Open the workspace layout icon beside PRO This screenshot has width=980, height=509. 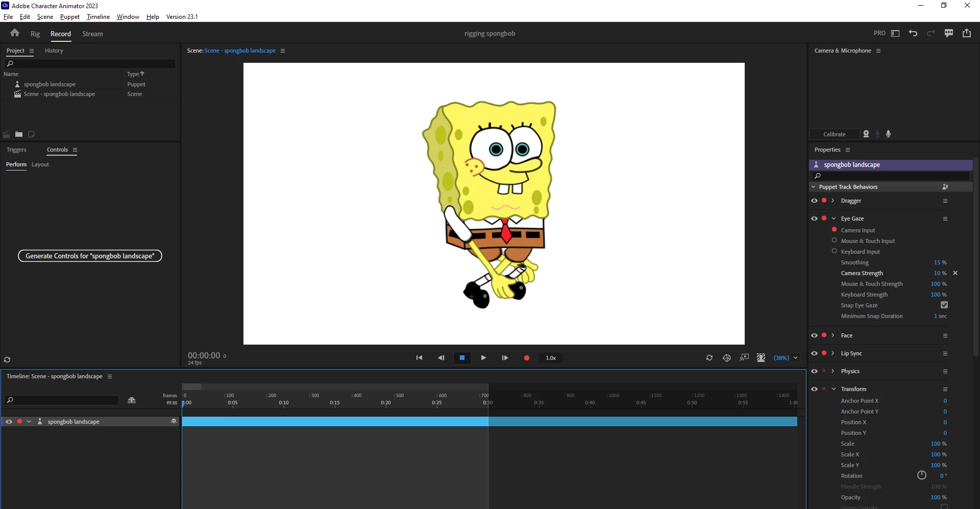[895, 33]
